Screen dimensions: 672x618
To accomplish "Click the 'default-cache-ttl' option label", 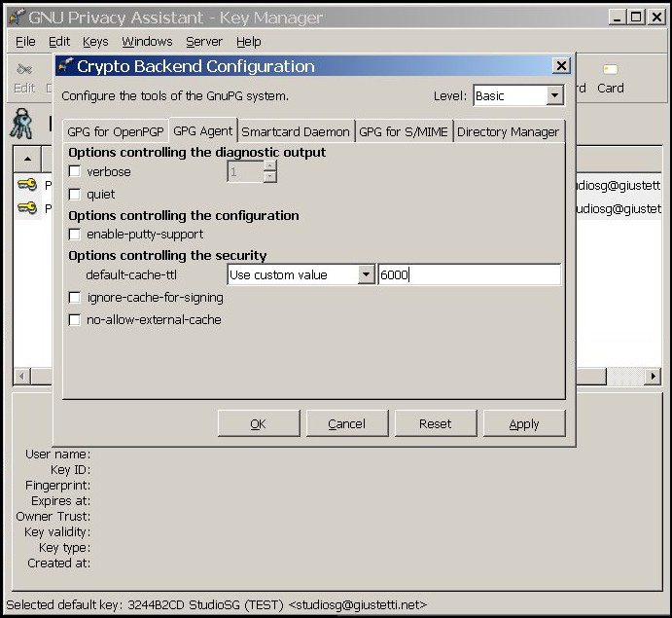I will coord(131,274).
